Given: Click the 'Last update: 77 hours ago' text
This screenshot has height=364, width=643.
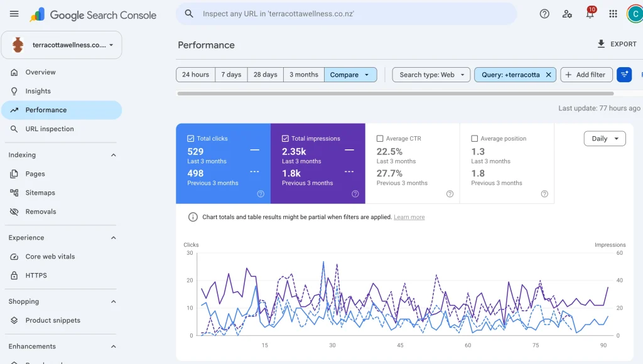Looking at the screenshot, I should [599, 108].
